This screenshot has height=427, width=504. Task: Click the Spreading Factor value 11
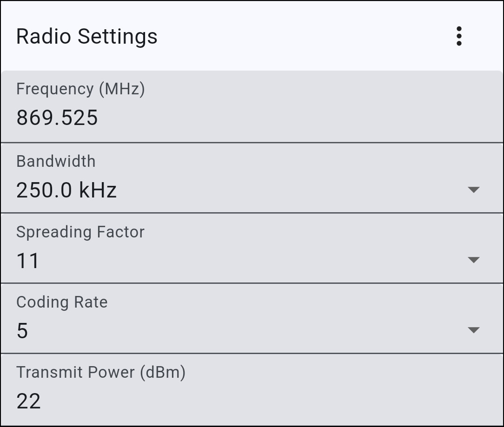[28, 261]
